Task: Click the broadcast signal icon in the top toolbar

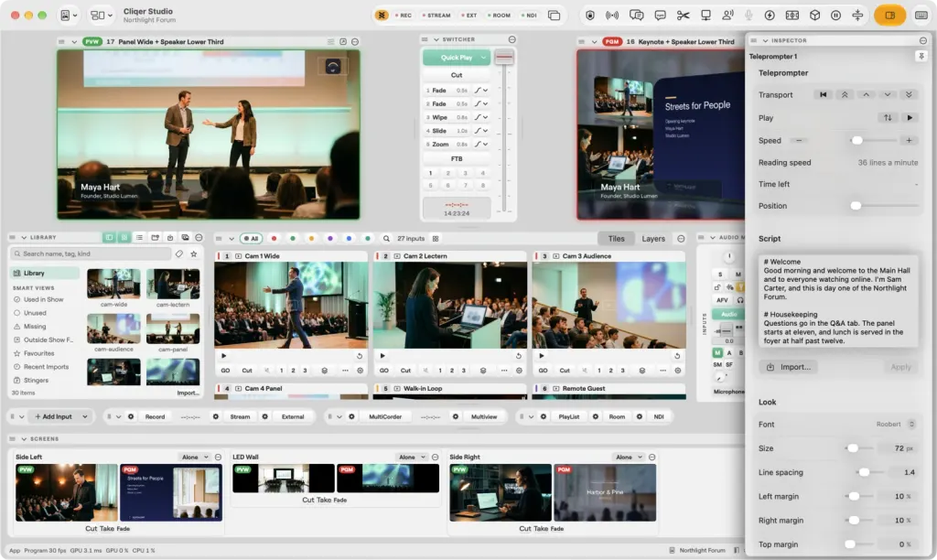Action: [x=612, y=16]
